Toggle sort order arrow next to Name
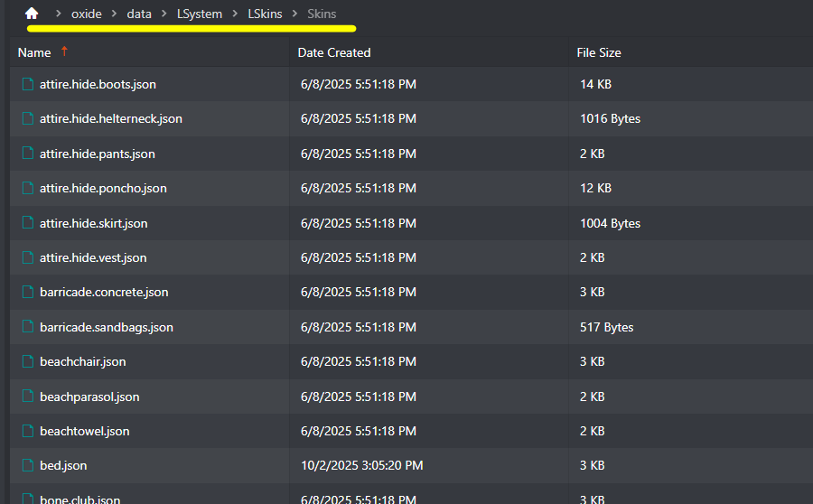 pyautogui.click(x=64, y=52)
